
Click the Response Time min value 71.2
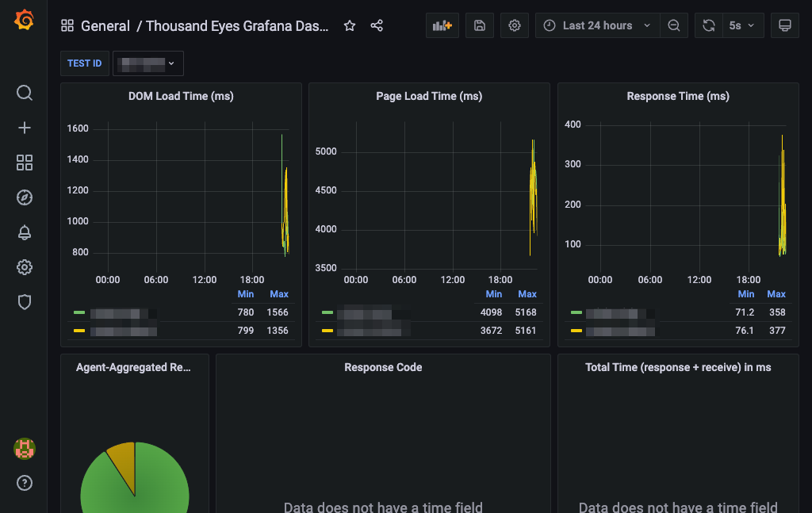[745, 312]
